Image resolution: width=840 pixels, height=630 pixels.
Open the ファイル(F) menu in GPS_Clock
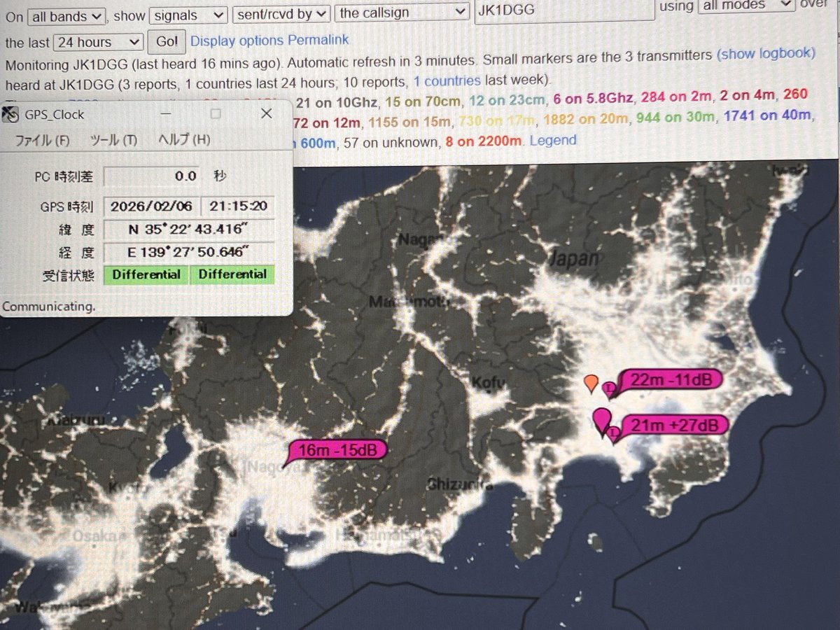pos(43,140)
